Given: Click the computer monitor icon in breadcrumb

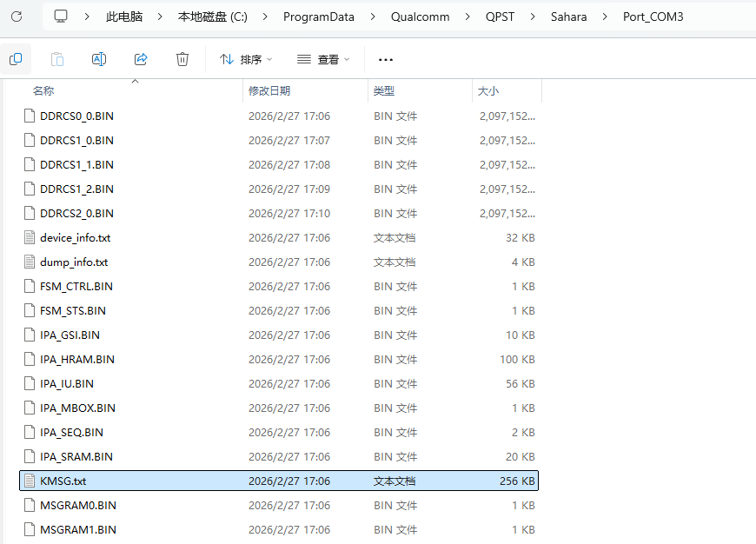Looking at the screenshot, I should click(x=61, y=17).
